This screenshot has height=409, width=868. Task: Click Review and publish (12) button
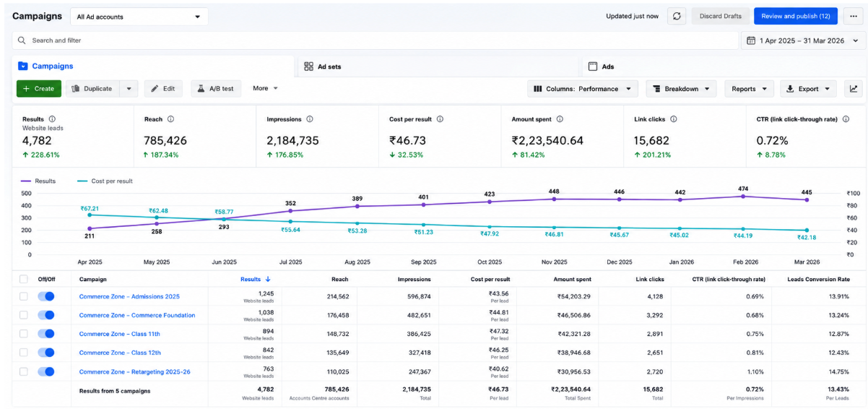click(796, 16)
